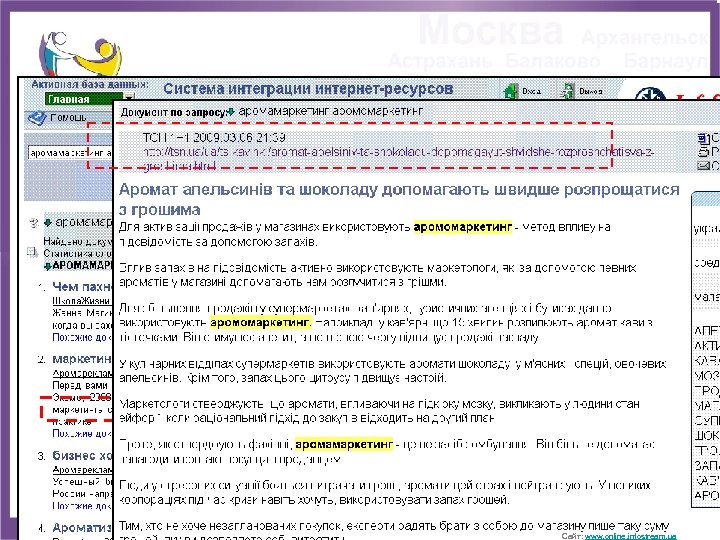Click green arrow next to 'Документ по запросу'
This screenshot has width=720, height=540.
[x=231, y=112]
